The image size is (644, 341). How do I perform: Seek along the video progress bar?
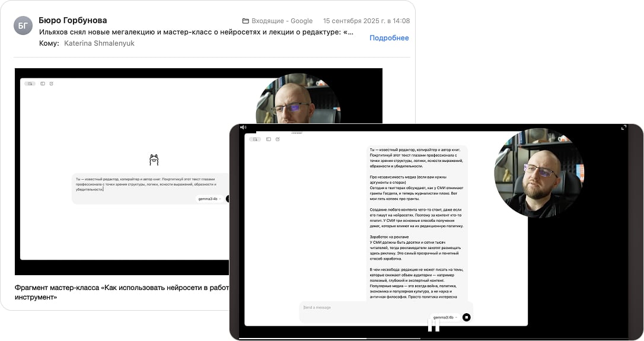433,339
